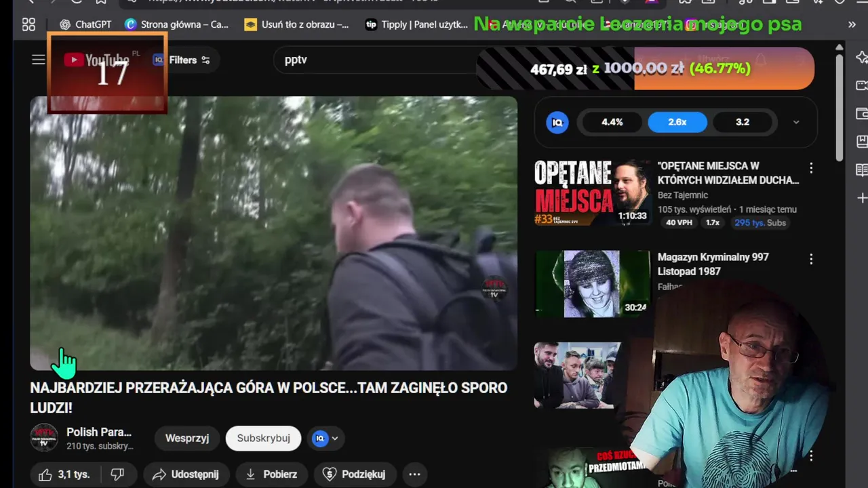Select the 4.4% vidIQ stat pill
This screenshot has height=488, width=868.
point(612,122)
